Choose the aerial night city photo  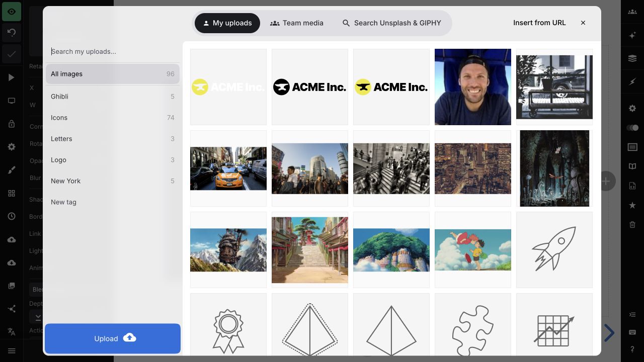tap(473, 168)
